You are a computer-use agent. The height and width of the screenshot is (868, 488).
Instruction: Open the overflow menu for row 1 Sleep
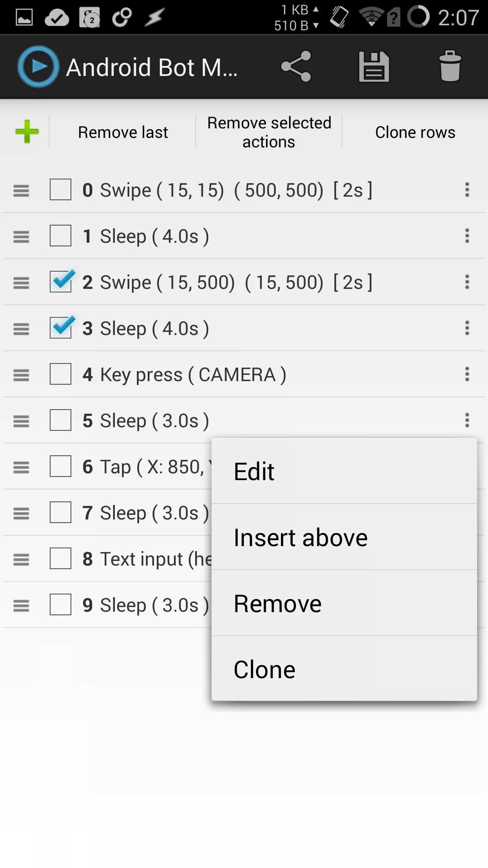click(467, 236)
